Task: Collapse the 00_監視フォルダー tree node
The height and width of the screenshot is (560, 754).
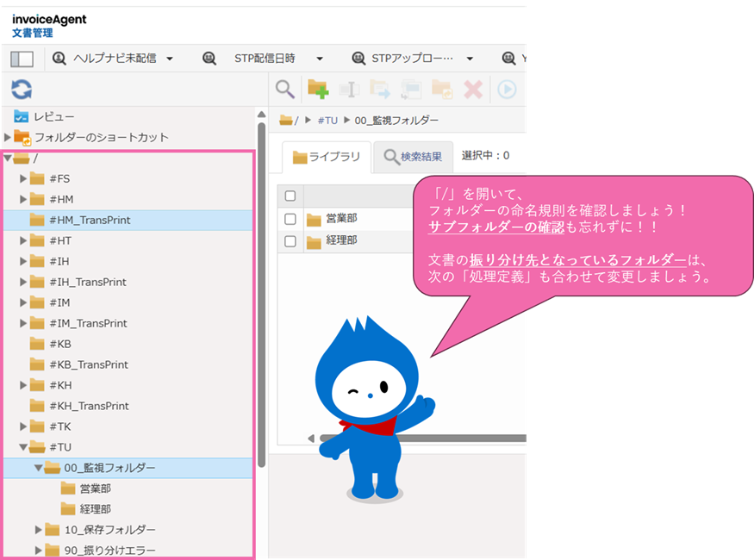Action: click(x=38, y=468)
